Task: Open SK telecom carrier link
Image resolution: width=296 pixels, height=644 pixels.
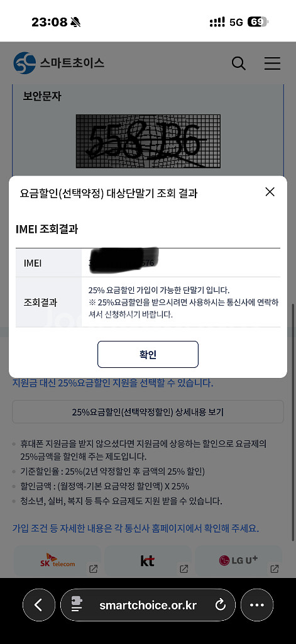Action: [57, 561]
